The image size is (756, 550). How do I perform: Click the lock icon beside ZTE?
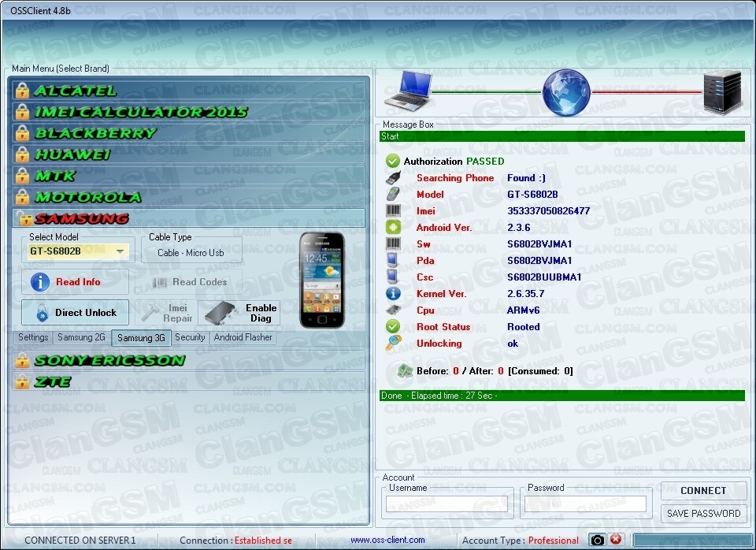click(22, 381)
